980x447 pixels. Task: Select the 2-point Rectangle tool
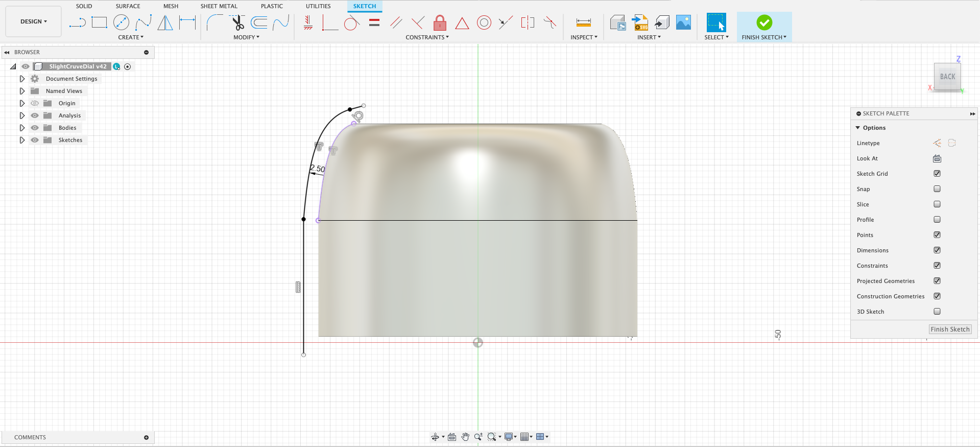[99, 22]
